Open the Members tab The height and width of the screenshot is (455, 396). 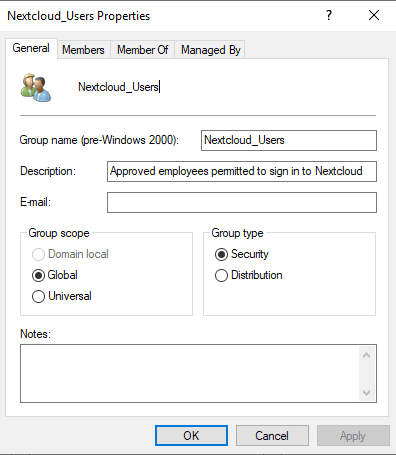(83, 50)
